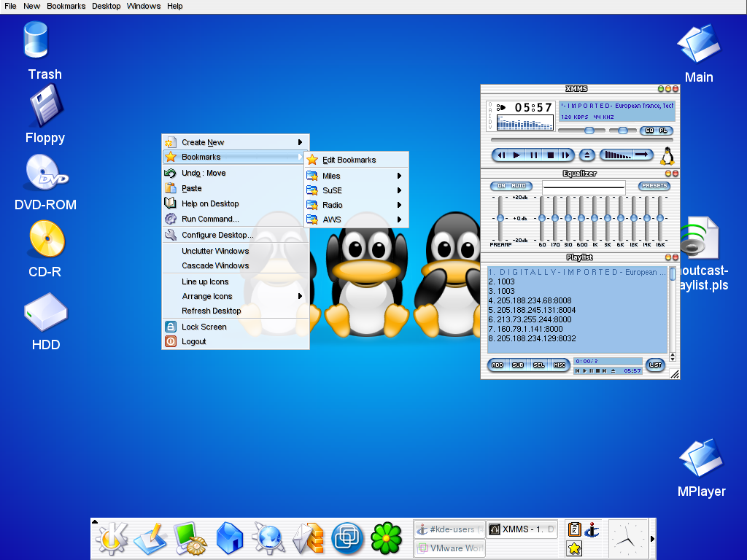Image resolution: width=747 pixels, height=560 pixels.
Task: Click the 60 Hz equalizer band slider
Action: 542,218
